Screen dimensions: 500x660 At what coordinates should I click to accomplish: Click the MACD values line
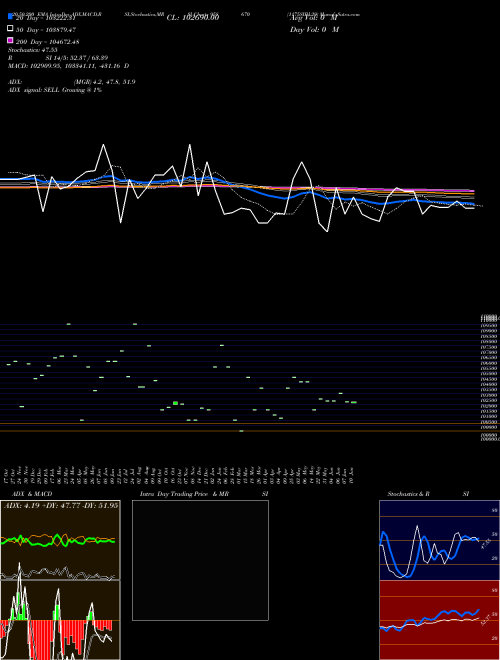point(69,66)
